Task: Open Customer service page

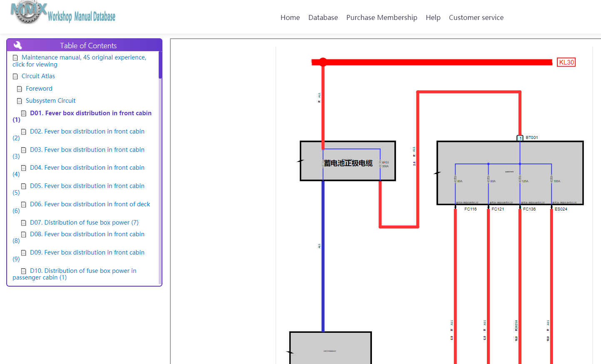Action: [x=476, y=17]
